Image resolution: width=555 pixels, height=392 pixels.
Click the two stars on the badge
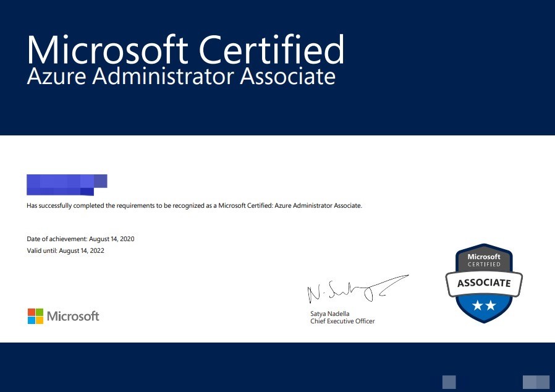coord(484,305)
